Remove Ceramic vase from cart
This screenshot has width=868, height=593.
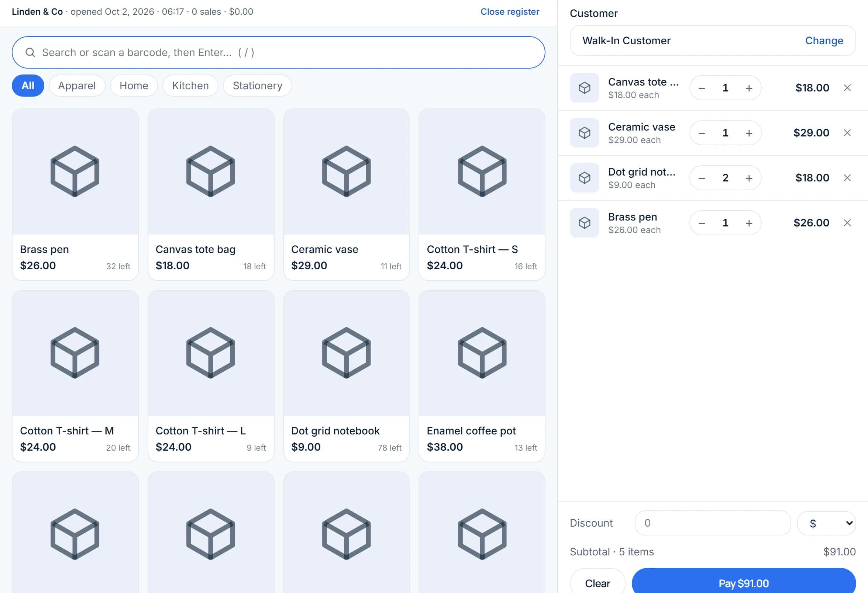click(847, 133)
